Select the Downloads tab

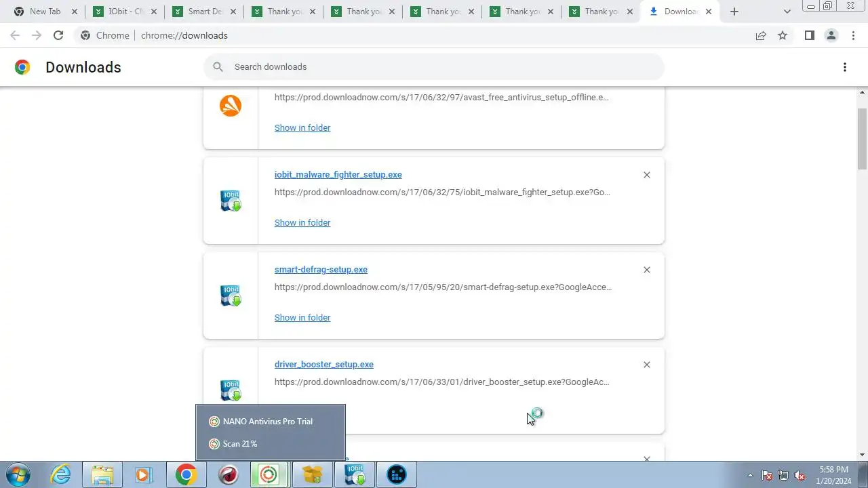click(x=680, y=12)
